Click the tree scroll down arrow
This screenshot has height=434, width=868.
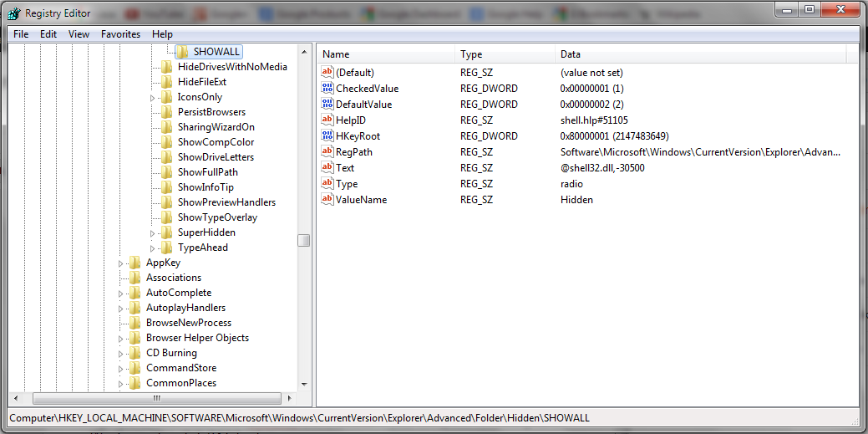tap(303, 384)
